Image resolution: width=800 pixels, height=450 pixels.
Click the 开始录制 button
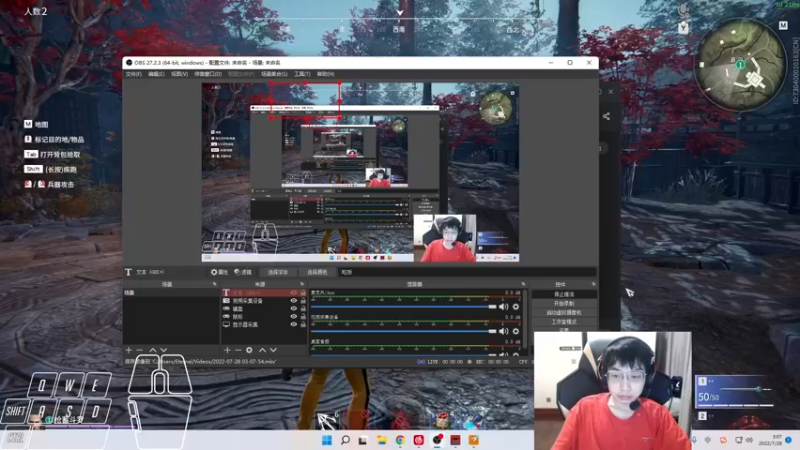coord(564,304)
